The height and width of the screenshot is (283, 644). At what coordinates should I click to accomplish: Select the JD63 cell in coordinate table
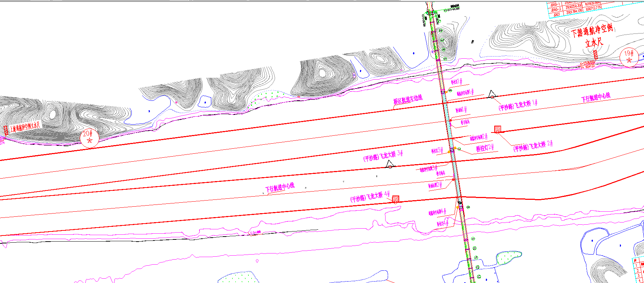click(x=556, y=14)
